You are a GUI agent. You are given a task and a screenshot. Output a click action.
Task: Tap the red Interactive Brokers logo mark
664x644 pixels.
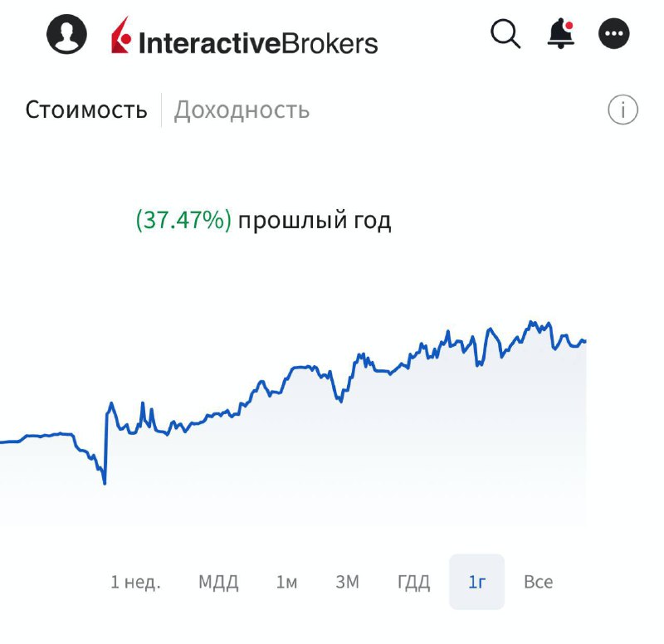point(121,35)
